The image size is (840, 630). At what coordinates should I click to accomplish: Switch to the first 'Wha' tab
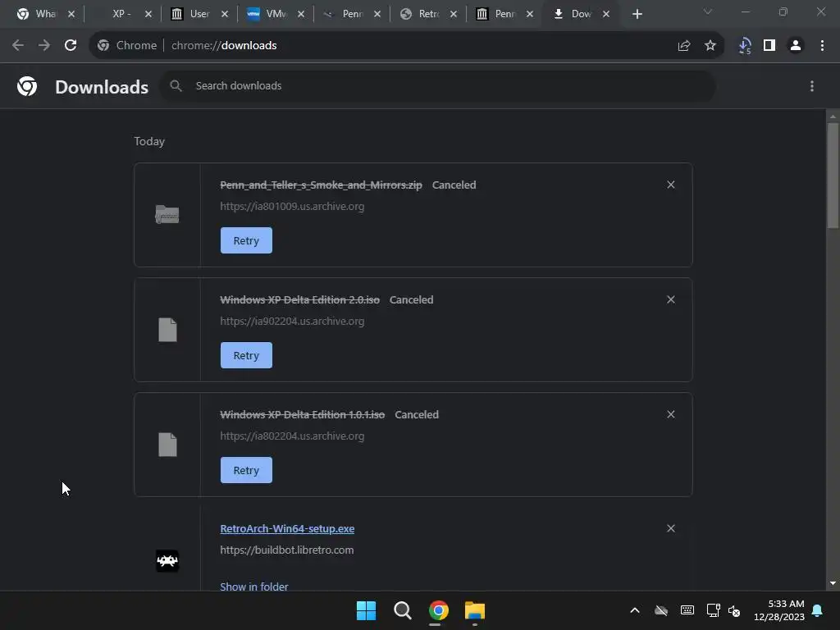click(46, 14)
